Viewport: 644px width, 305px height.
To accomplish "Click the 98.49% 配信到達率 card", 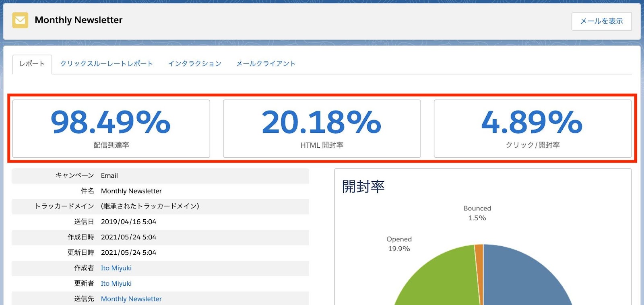I will pos(111,129).
